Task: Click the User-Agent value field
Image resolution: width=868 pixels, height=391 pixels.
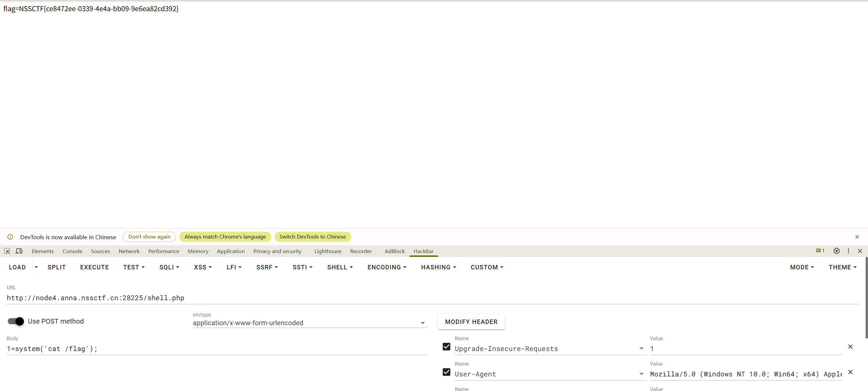Action: tap(746, 374)
